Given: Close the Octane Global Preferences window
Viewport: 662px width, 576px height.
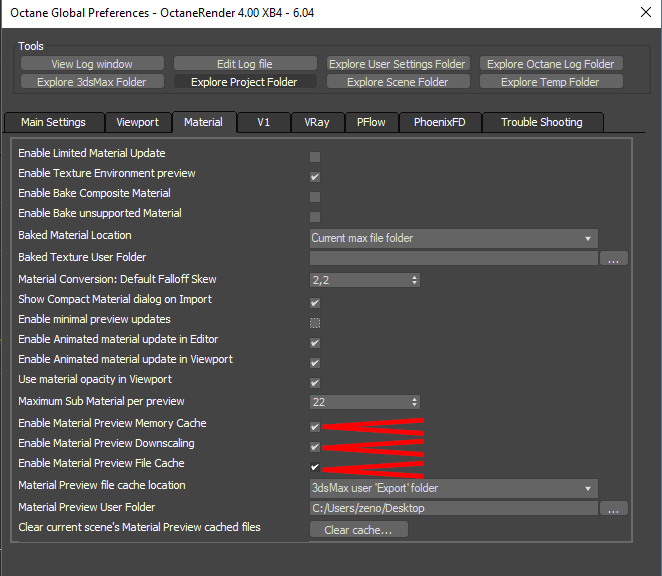Looking at the screenshot, I should pos(646,12).
